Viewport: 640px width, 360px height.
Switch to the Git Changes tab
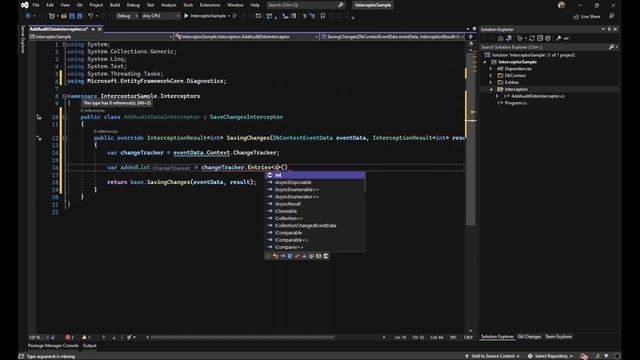click(x=529, y=337)
